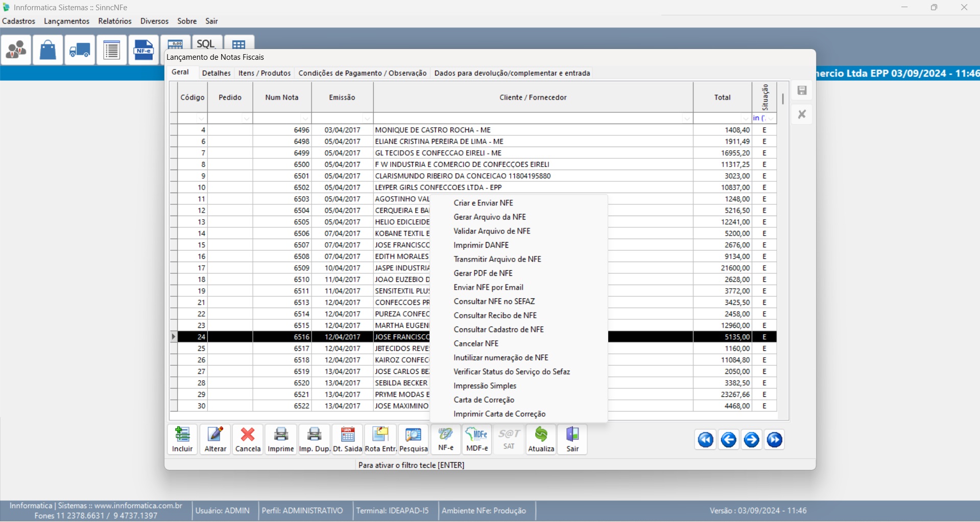Click the Sair exit door button
This screenshot has height=522, width=980.
click(572, 439)
